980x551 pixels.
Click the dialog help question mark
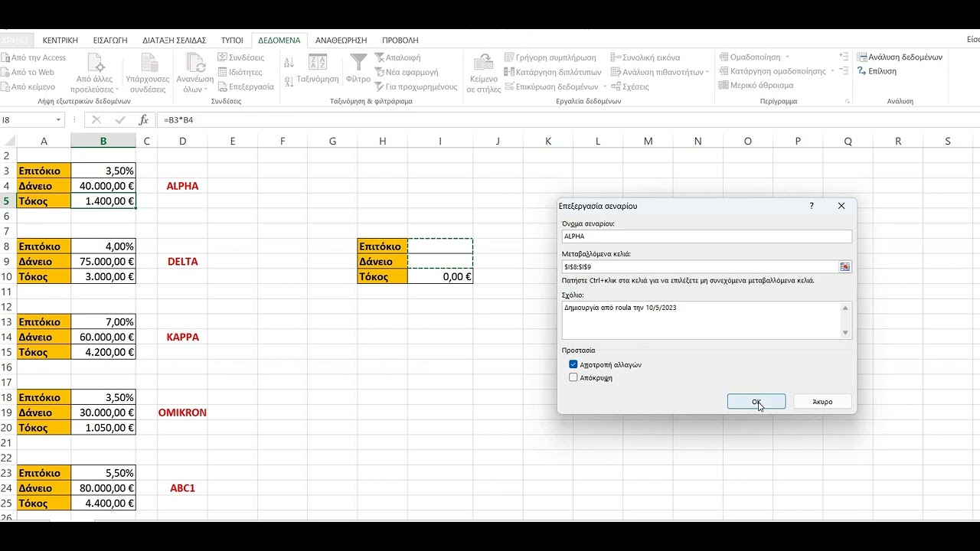[812, 206]
